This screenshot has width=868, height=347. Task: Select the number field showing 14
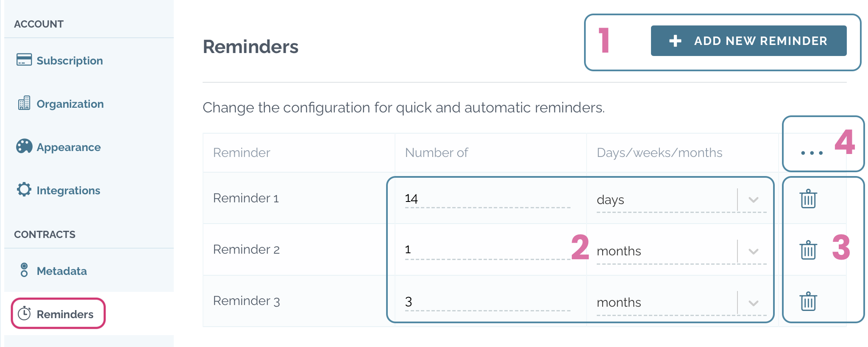point(487,199)
